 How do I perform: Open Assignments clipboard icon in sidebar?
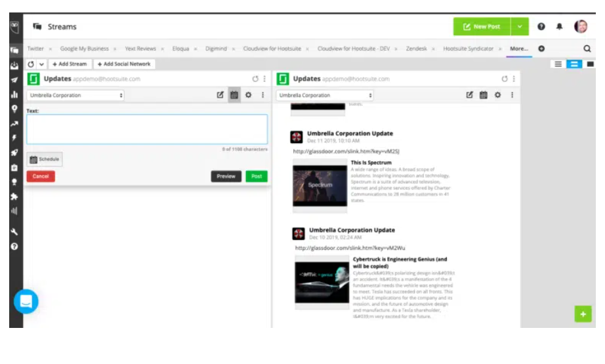[x=14, y=167]
